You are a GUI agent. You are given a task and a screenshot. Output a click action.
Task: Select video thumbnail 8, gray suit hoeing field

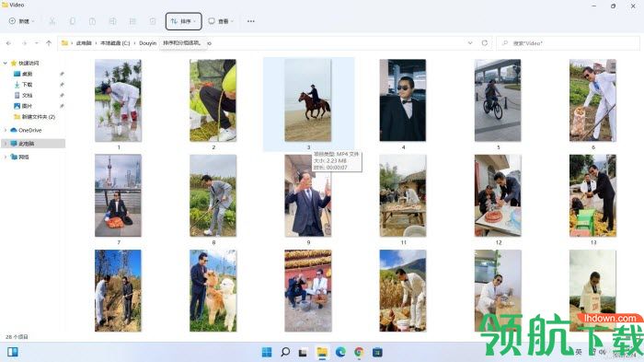213,195
